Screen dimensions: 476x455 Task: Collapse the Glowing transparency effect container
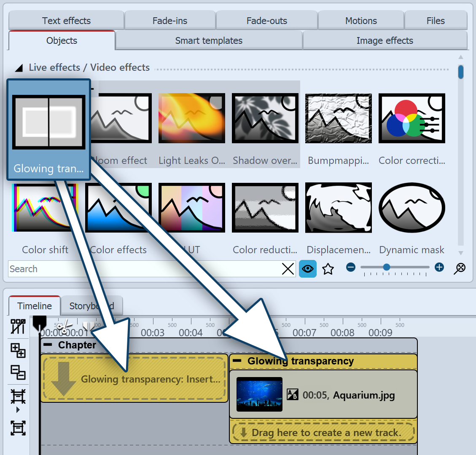(x=237, y=361)
